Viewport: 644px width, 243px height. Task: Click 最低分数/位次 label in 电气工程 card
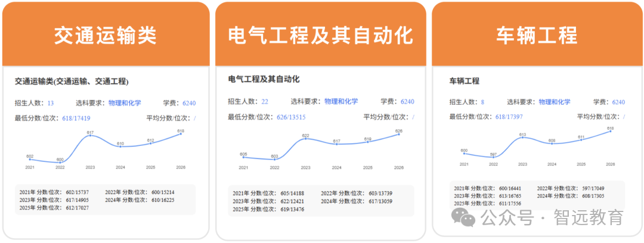[251, 117]
